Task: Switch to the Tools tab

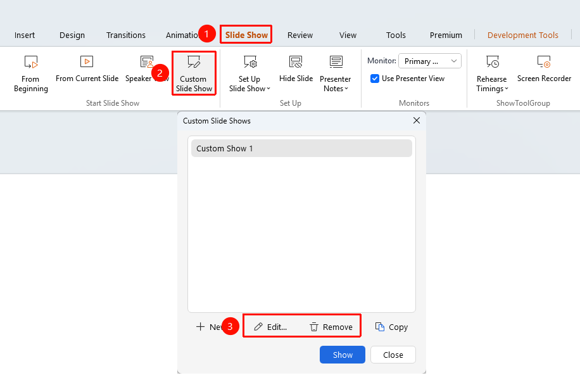Action: click(x=396, y=35)
